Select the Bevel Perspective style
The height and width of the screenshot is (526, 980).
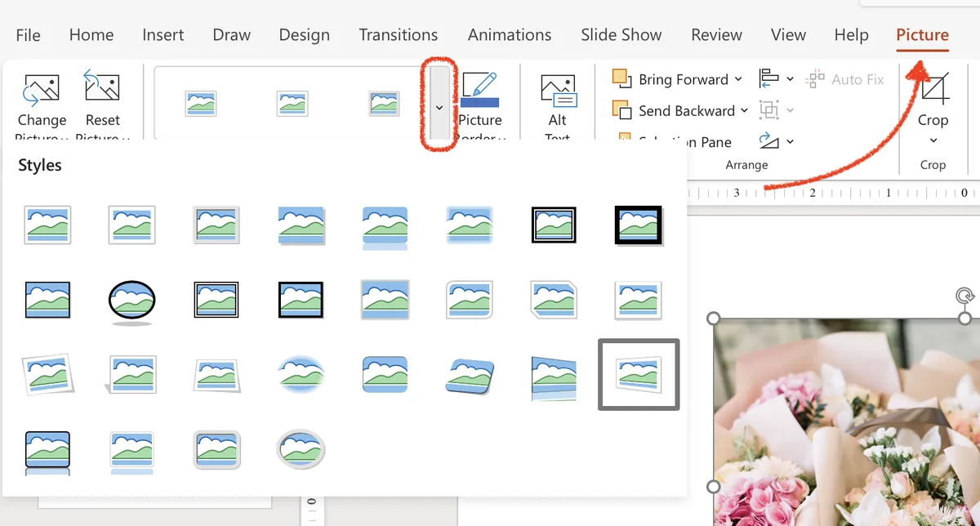click(x=469, y=375)
